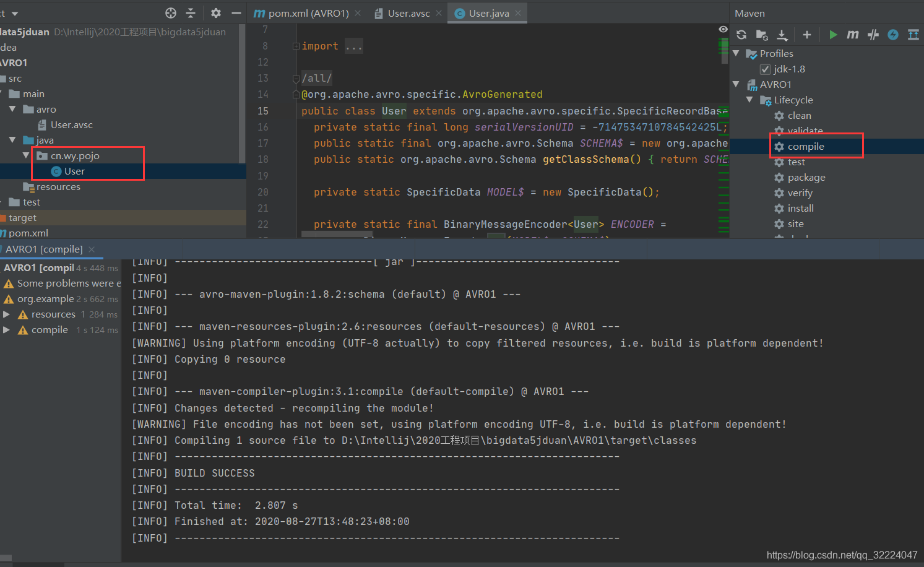Select the User class under cn.wy.pojo

pyautogui.click(x=74, y=171)
